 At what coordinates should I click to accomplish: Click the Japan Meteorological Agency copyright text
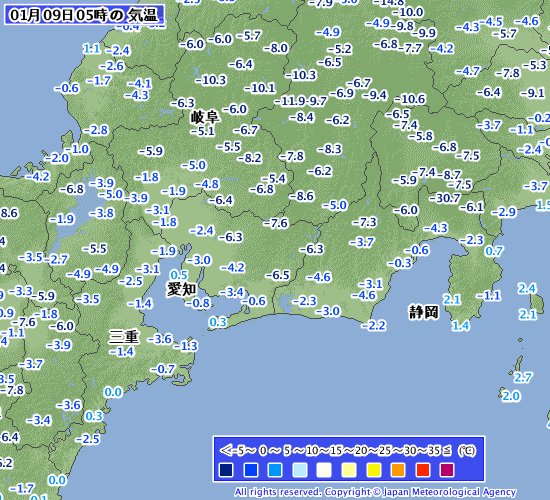coord(375,492)
